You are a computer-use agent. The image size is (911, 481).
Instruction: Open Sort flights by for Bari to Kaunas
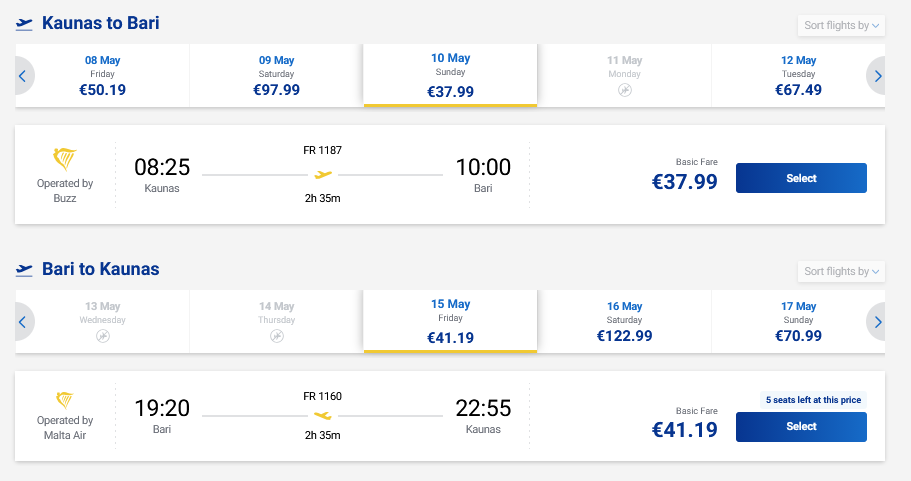tap(841, 271)
